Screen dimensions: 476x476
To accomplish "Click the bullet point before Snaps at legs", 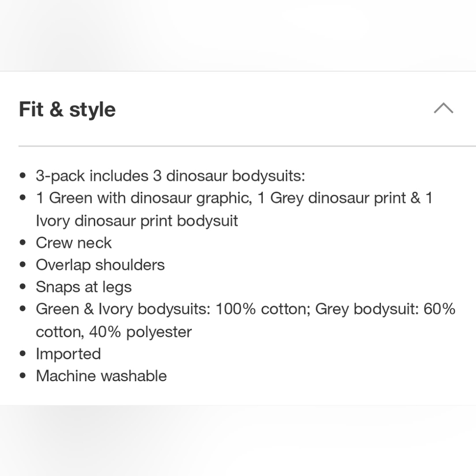I will tap(22, 287).
